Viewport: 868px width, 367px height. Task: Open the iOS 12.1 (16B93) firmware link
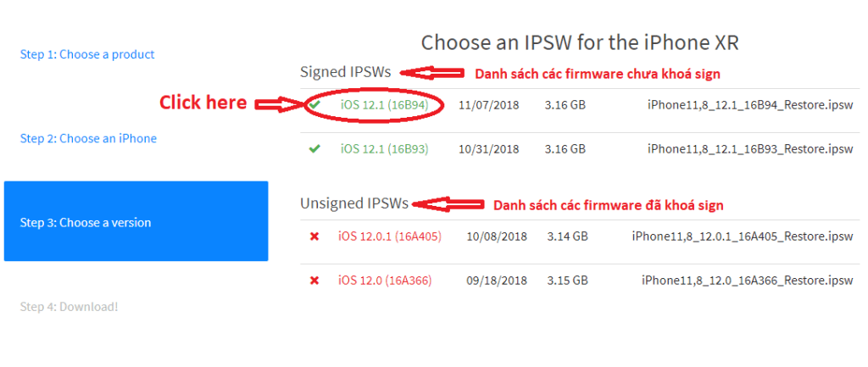coord(384,148)
